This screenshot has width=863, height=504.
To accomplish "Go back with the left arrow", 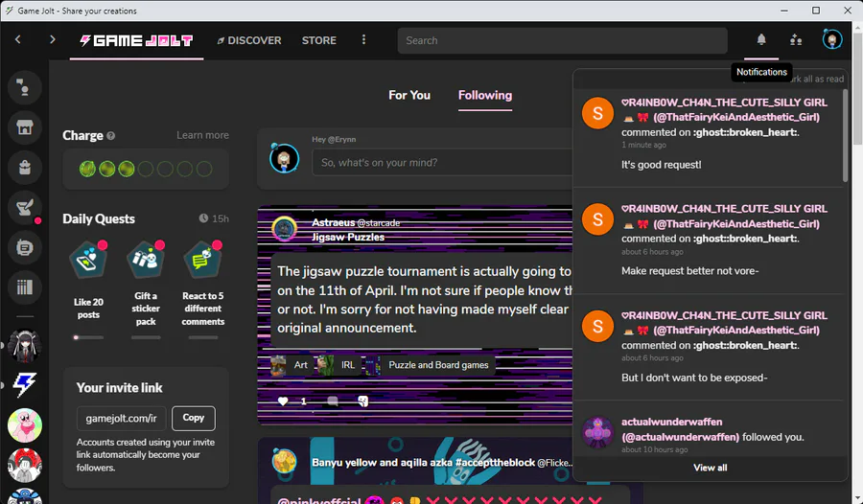I will [x=18, y=39].
